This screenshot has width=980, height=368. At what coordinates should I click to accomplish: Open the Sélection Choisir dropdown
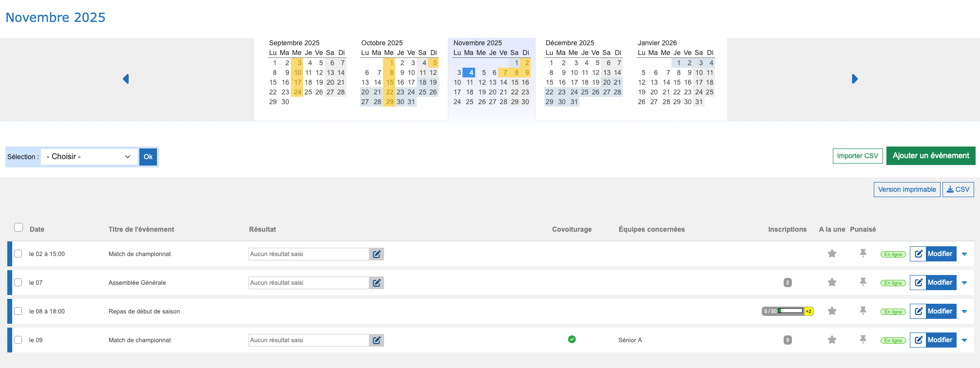(89, 157)
